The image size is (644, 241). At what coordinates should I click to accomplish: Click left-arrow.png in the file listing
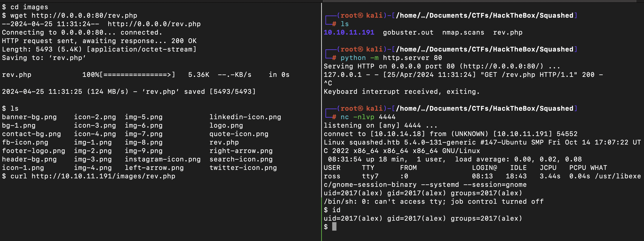click(x=154, y=168)
